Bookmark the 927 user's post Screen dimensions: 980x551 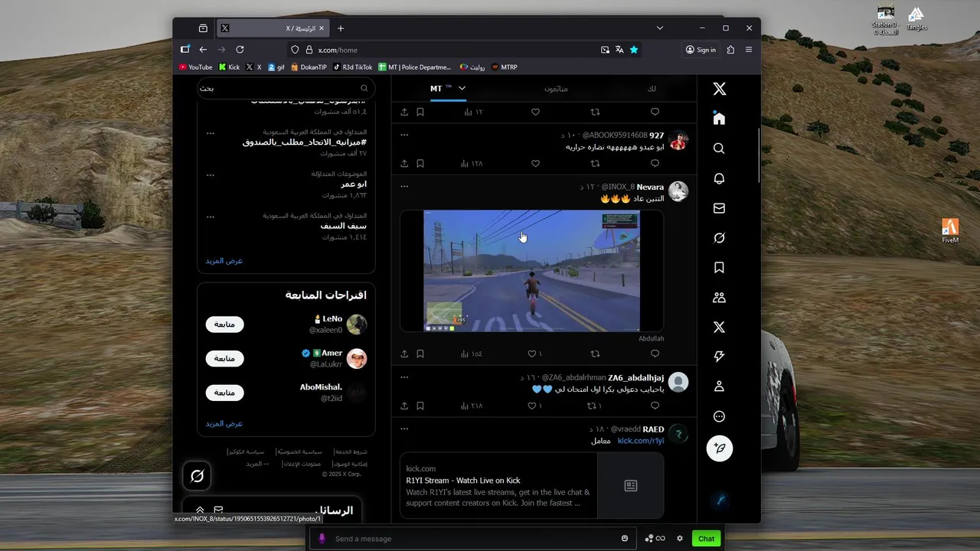coord(420,163)
